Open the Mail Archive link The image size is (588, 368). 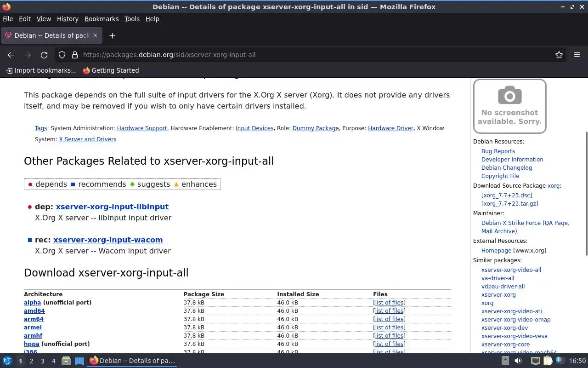[498, 231]
